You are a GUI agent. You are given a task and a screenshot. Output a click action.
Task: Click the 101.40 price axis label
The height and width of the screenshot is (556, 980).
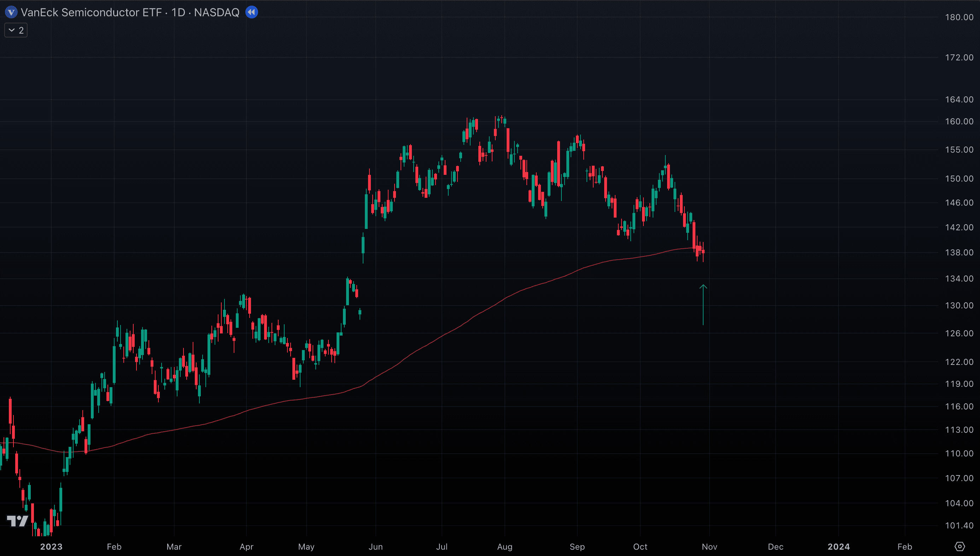958,526
